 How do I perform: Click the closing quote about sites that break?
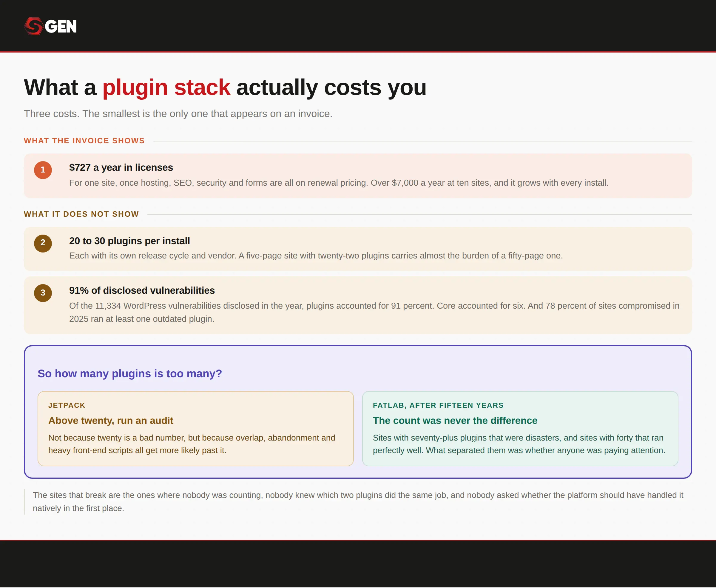(358, 502)
